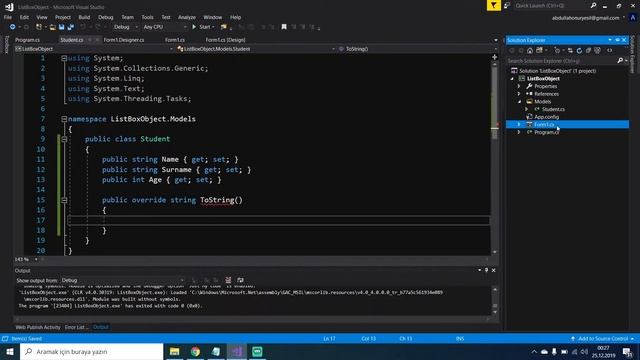Click Show All Files icon in Solution Explorer
This screenshot has width=640, height=360.
(x=597, y=51)
